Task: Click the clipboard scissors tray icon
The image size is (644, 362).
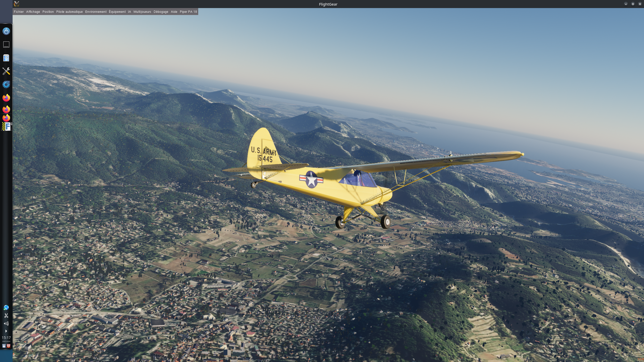Action: coord(6,315)
